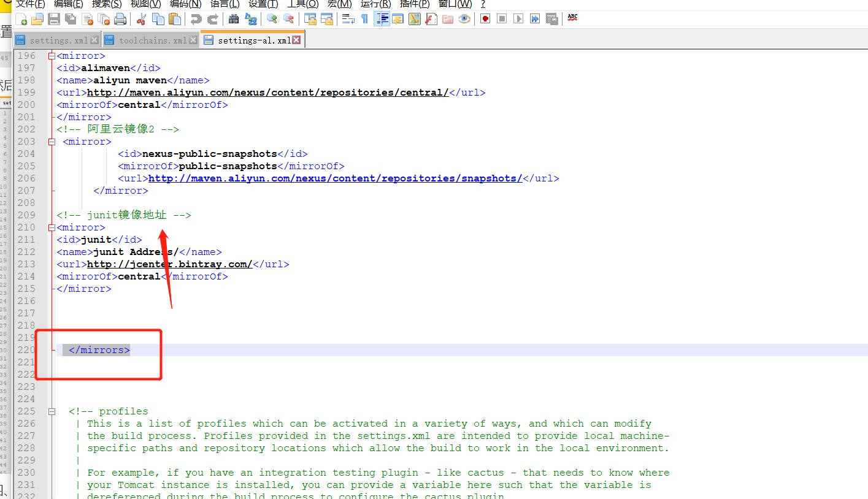This screenshot has width=868, height=499.
Task: Toggle file monitoring eye icon
Action: pyautogui.click(x=464, y=19)
